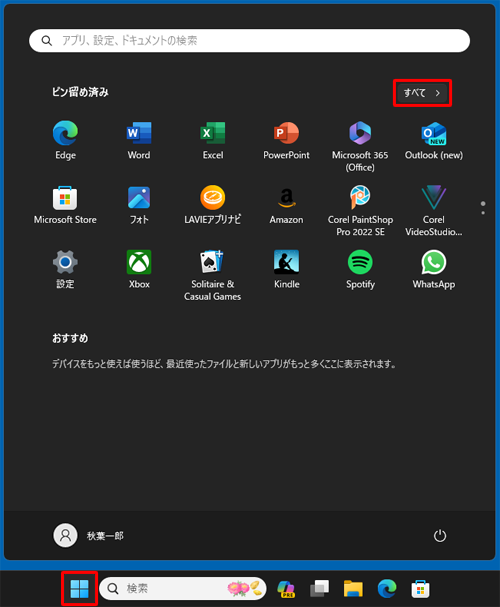Show all apps with すべて button
The width and height of the screenshot is (500, 607).
click(422, 93)
